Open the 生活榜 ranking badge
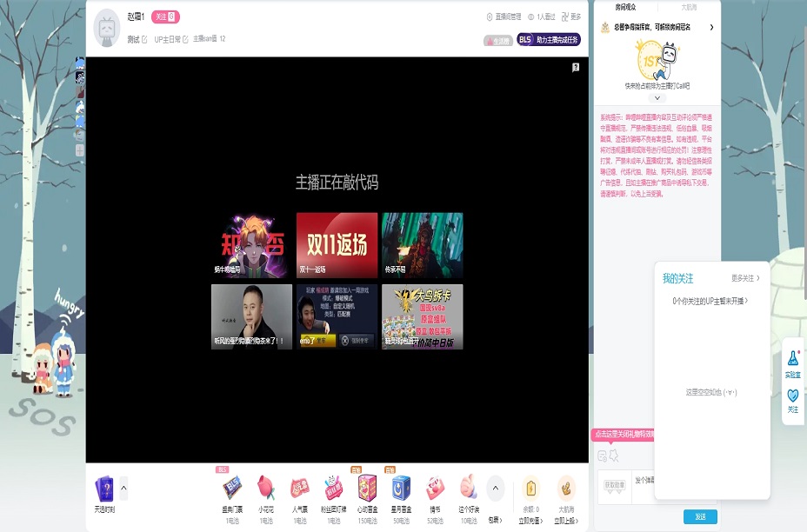The height and width of the screenshot is (532, 807). point(497,40)
